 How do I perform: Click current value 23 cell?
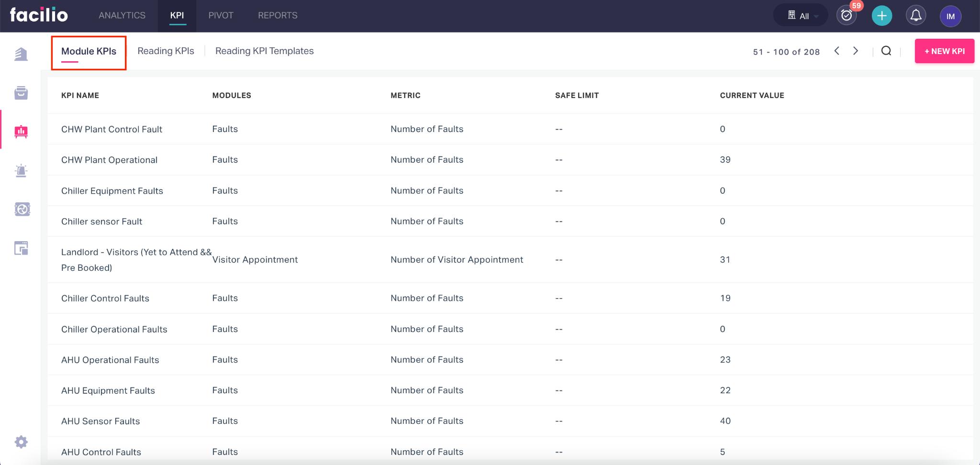[x=725, y=360]
